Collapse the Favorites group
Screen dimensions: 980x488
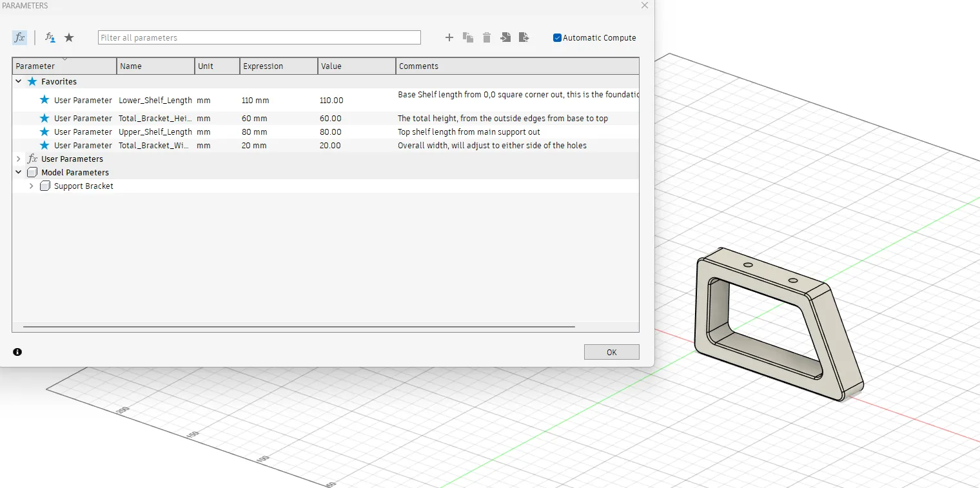[x=18, y=81]
